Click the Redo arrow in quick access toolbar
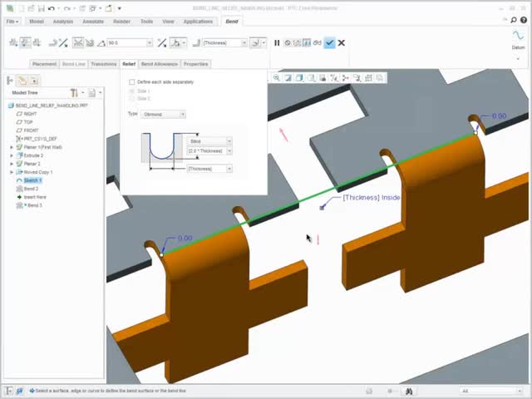 [x=66, y=8]
